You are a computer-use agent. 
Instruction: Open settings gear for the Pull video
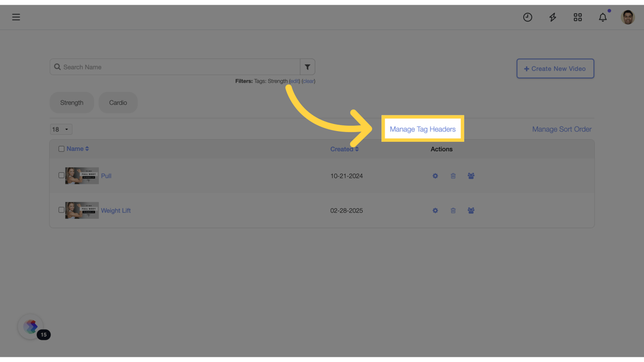pos(435,175)
